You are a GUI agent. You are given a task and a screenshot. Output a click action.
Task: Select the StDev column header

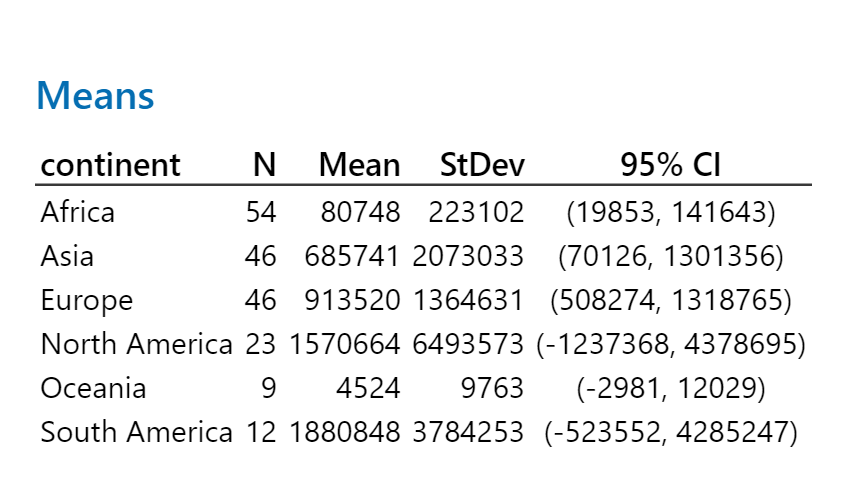click(482, 165)
